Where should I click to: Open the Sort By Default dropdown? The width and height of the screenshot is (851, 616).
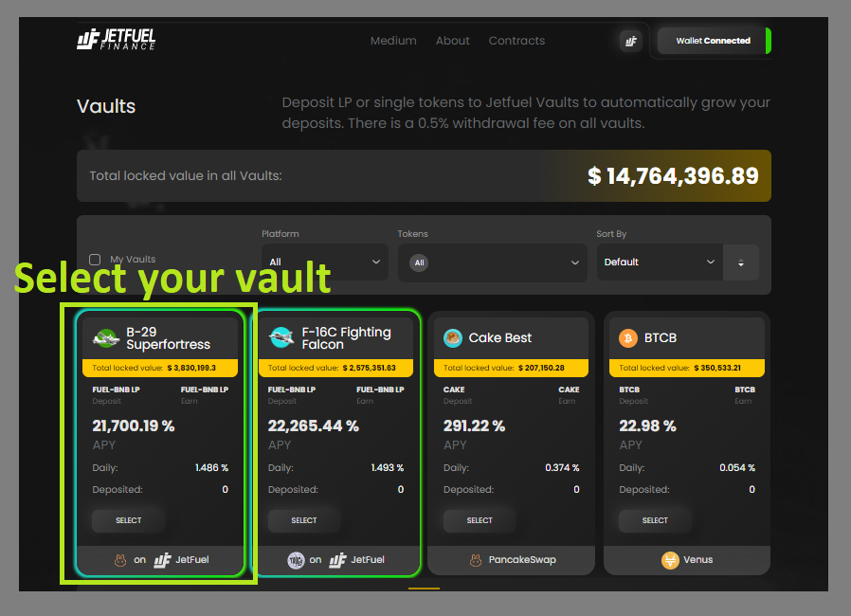point(660,263)
